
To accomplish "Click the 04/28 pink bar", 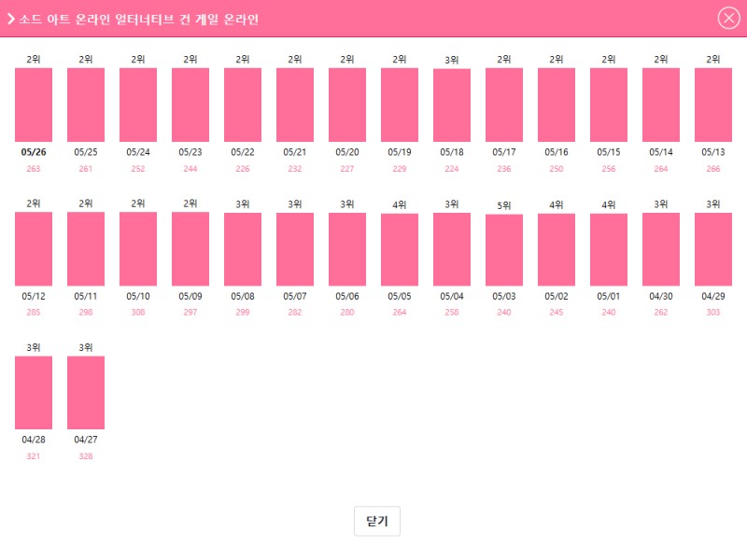I will tap(34, 393).
